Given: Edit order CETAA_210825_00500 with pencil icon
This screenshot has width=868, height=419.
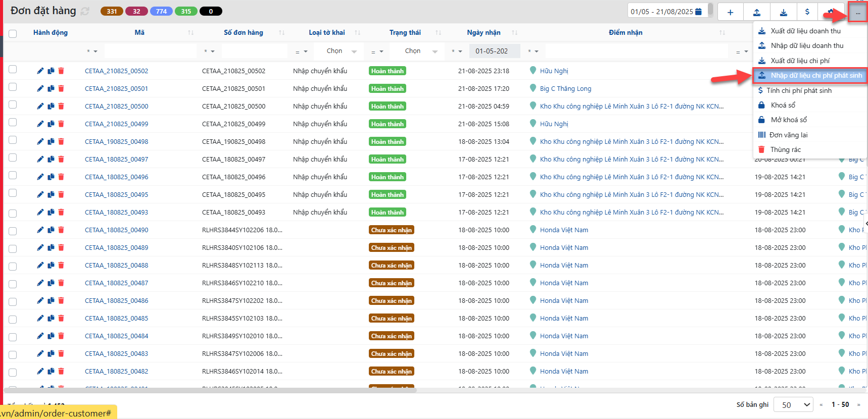Looking at the screenshot, I should 40,106.
